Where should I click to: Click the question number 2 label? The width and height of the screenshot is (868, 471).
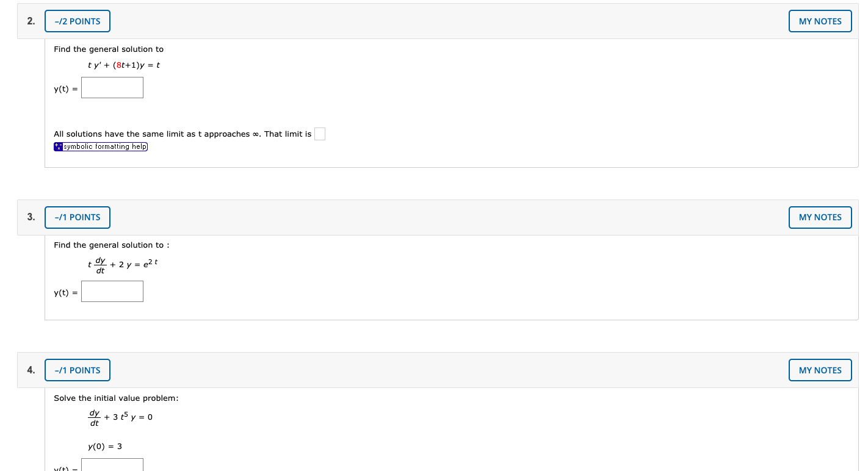[x=31, y=21]
